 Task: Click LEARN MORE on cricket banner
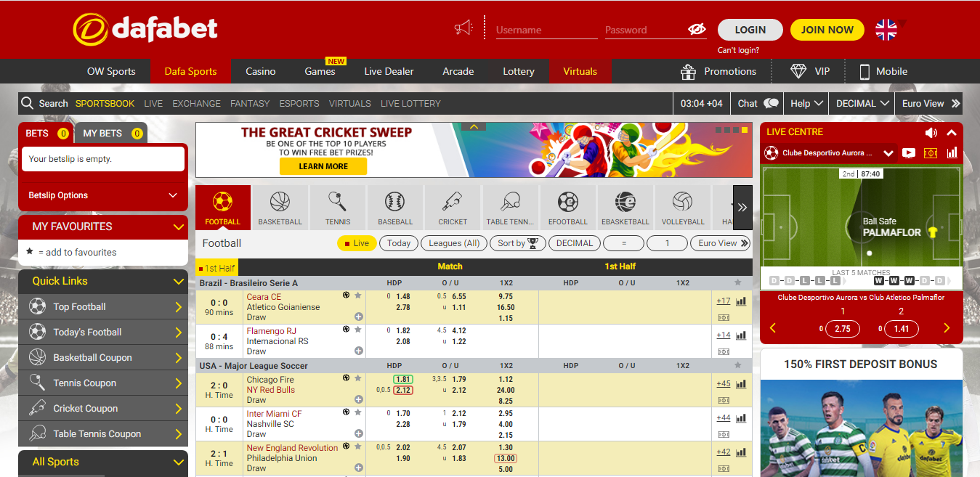[x=323, y=166]
